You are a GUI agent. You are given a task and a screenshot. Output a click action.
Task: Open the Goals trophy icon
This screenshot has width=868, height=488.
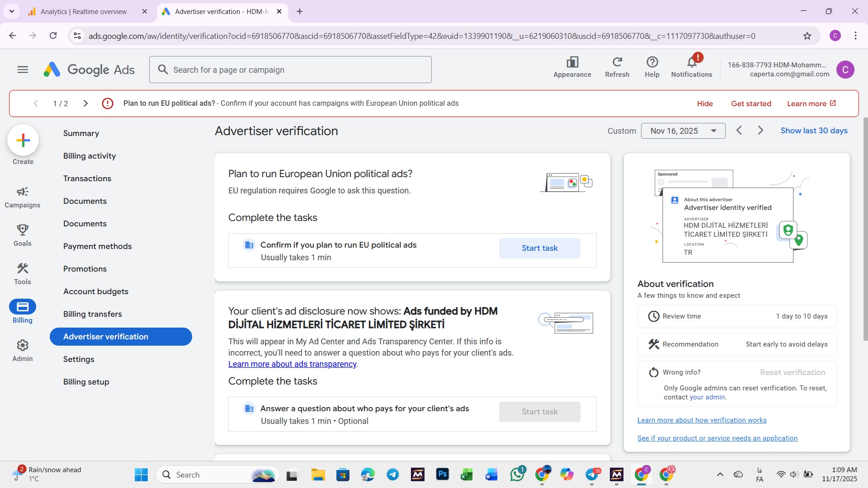click(22, 230)
